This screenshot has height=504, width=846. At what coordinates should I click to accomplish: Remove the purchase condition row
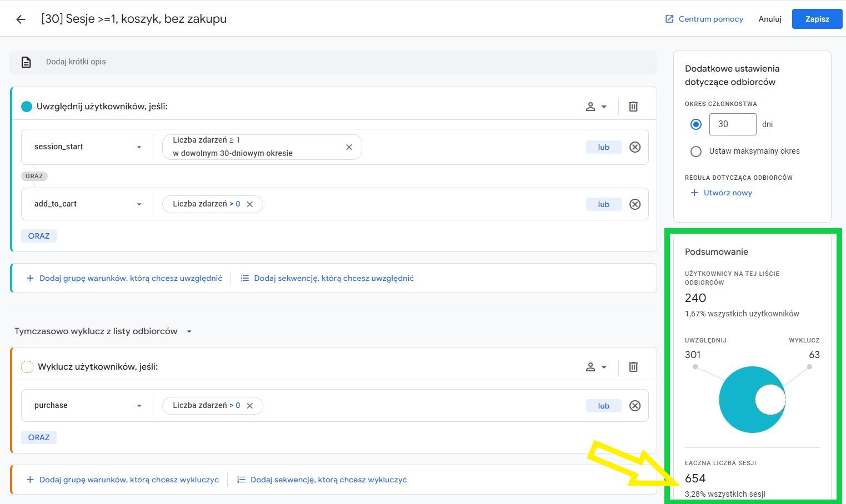tap(635, 406)
